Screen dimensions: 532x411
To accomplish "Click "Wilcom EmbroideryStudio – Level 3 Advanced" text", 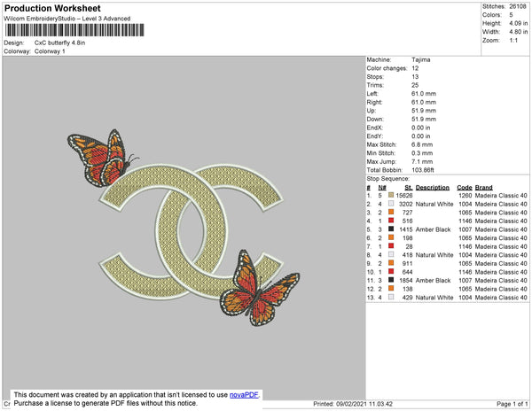I will pyautogui.click(x=67, y=19).
